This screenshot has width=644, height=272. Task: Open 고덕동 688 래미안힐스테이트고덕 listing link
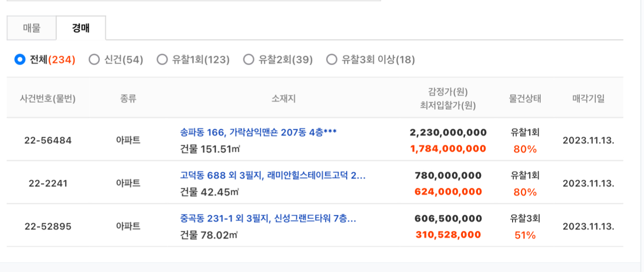tap(273, 175)
